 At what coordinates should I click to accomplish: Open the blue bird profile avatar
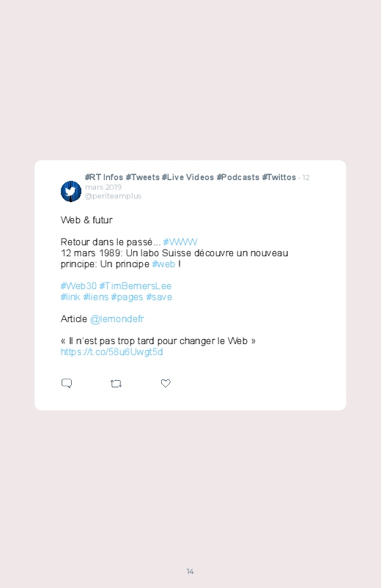[71, 191]
